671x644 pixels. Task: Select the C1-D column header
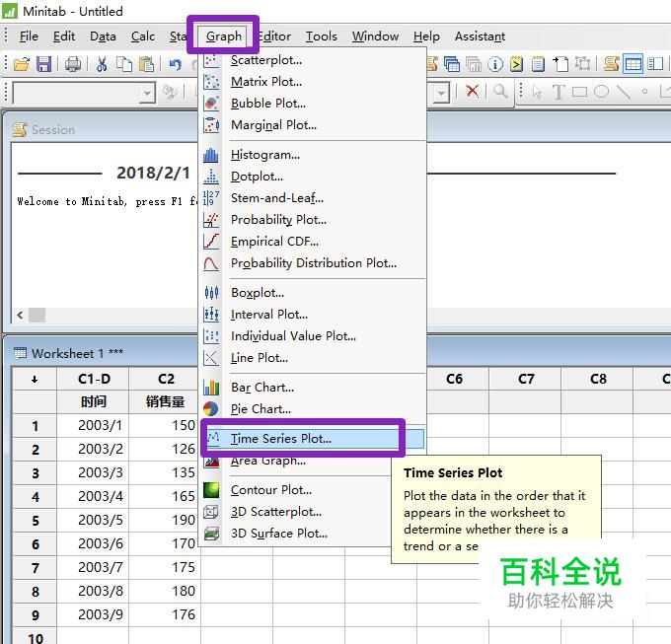(x=94, y=379)
